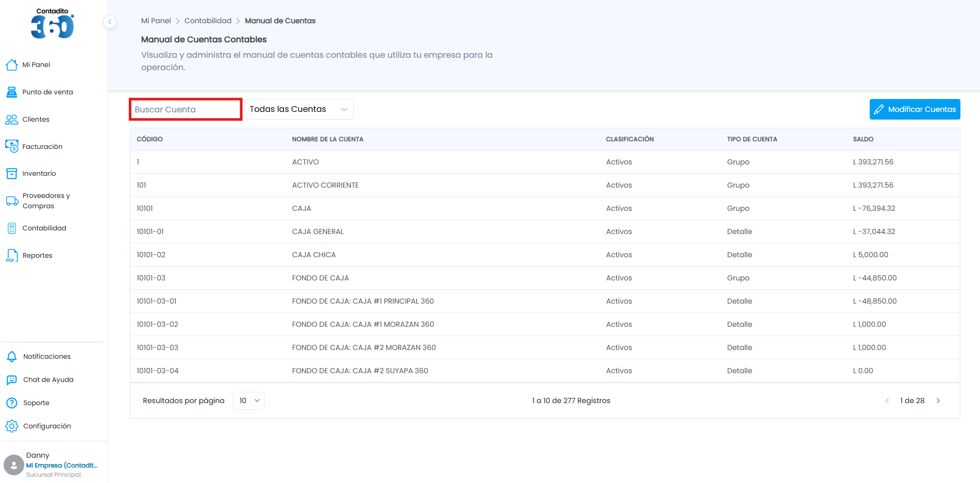Click the Proveedores y Compras truck icon
Image resolution: width=980 pixels, height=483 pixels.
pos(12,201)
